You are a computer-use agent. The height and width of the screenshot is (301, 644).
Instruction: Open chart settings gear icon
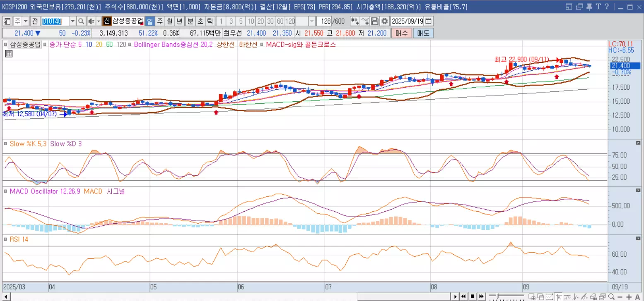tap(384, 21)
